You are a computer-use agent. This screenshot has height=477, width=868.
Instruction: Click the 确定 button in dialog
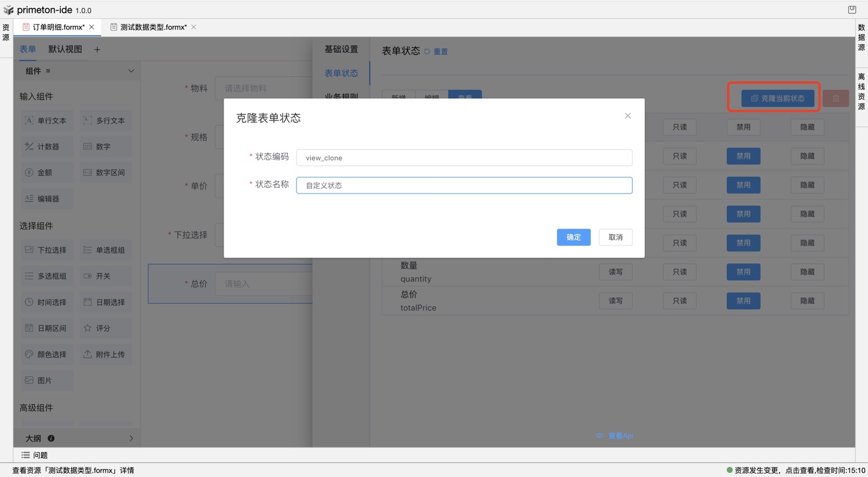[573, 237]
